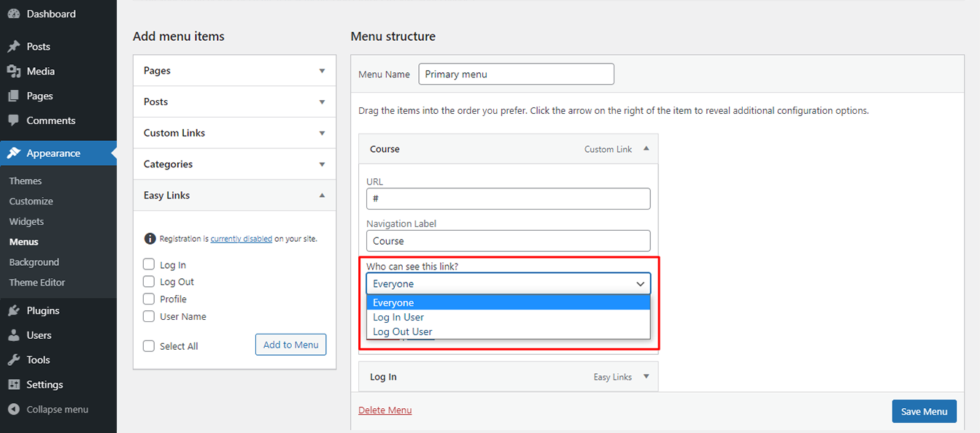
Task: Click the Save Menu button
Action: [924, 411]
